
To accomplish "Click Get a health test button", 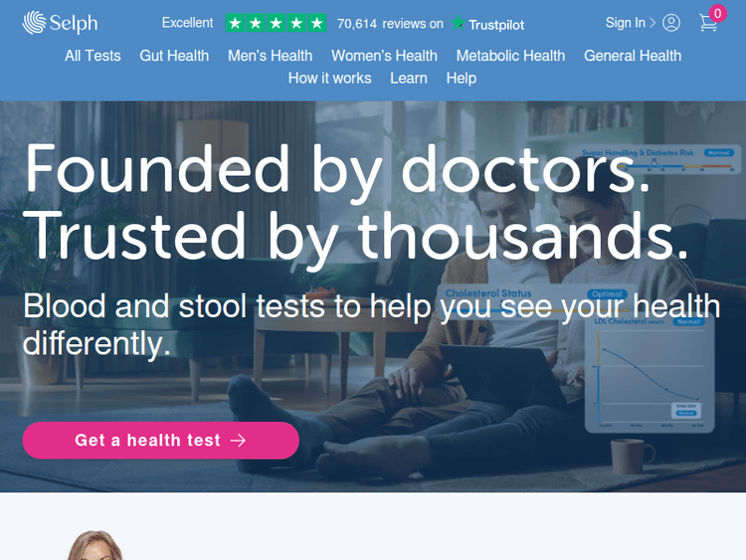I will click(x=161, y=441).
